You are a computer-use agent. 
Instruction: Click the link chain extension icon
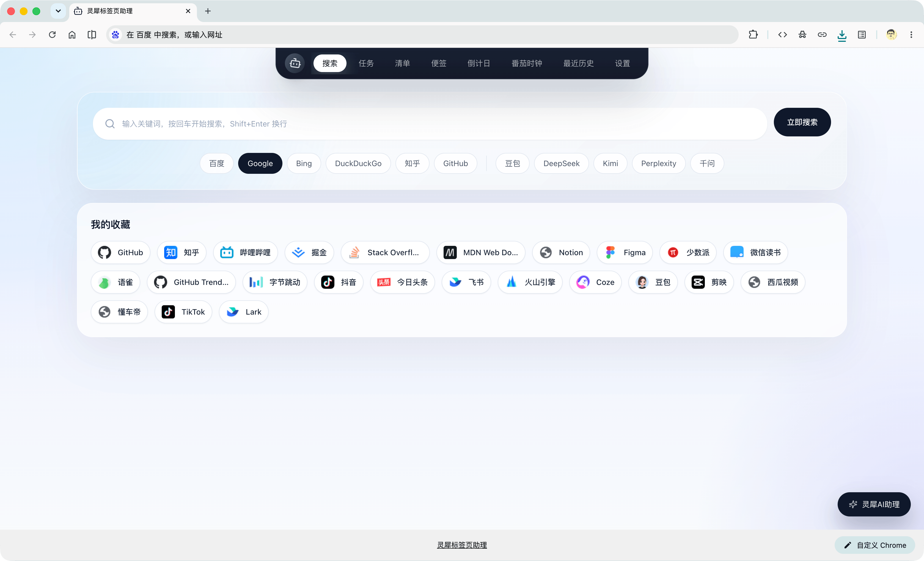pos(822,34)
